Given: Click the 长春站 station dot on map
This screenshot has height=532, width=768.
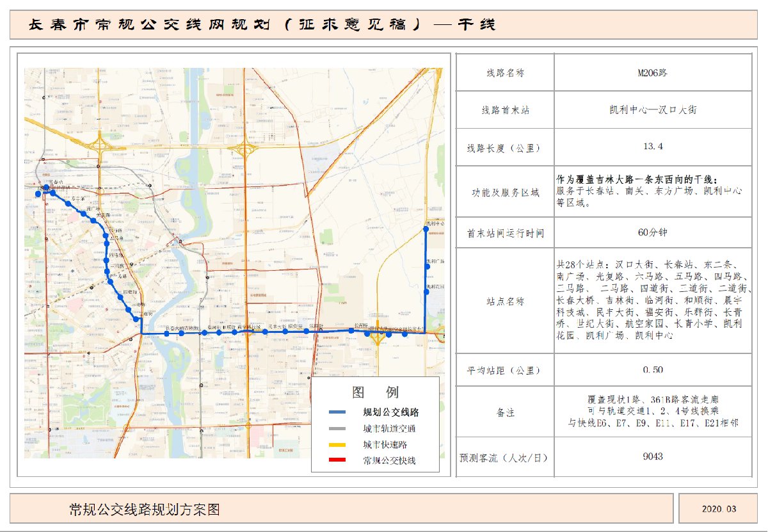Looking at the screenshot, I should [x=46, y=188].
